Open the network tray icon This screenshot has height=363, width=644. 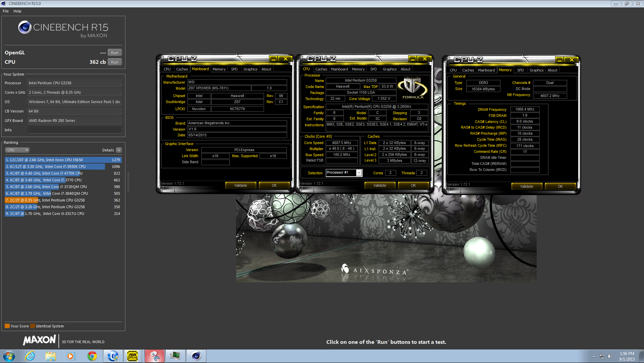pos(602,356)
